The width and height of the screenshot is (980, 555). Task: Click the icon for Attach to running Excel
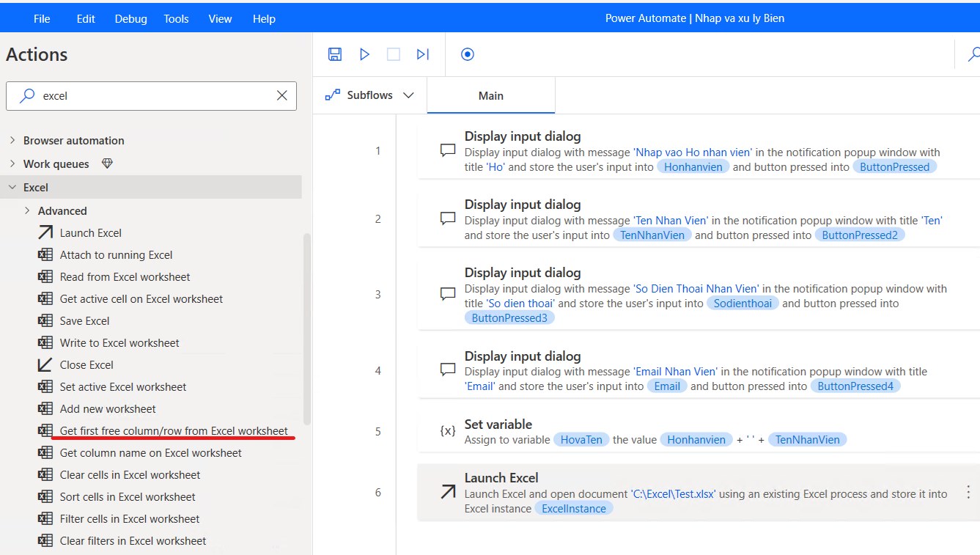45,254
